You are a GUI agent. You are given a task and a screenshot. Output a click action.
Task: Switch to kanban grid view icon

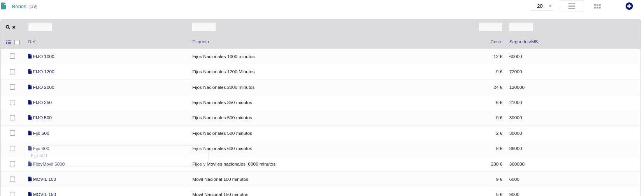(597, 6)
